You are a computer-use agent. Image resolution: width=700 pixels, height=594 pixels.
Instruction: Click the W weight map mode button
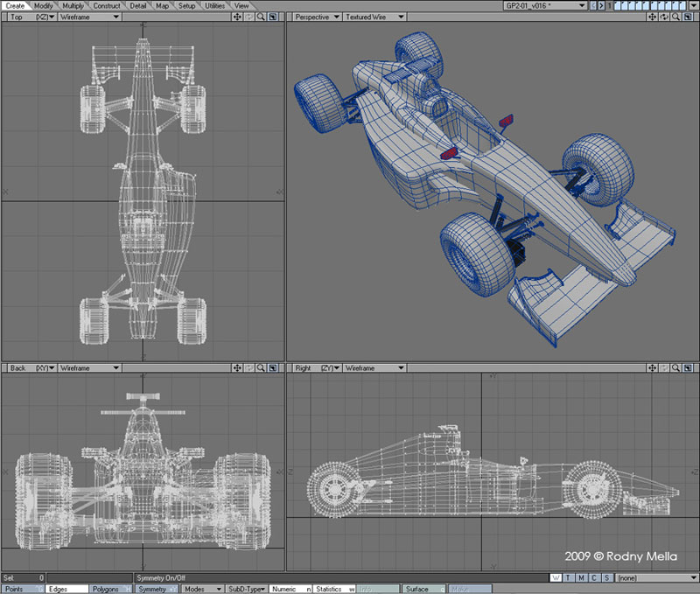[x=556, y=578]
